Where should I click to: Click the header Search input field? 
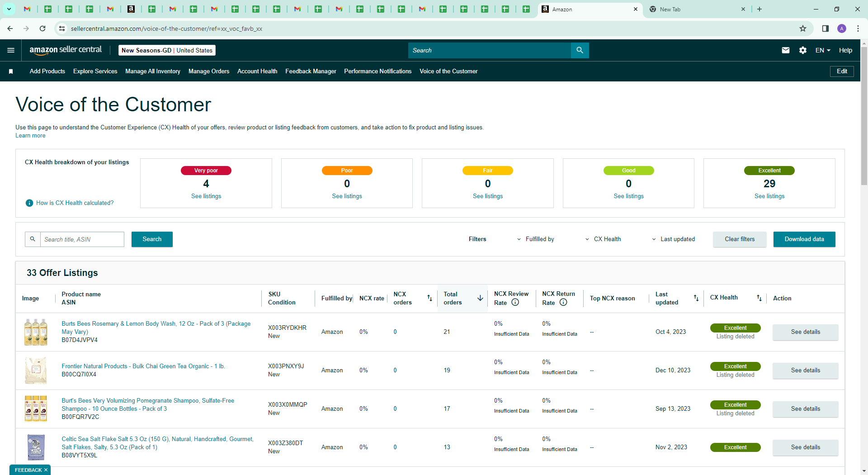point(490,50)
